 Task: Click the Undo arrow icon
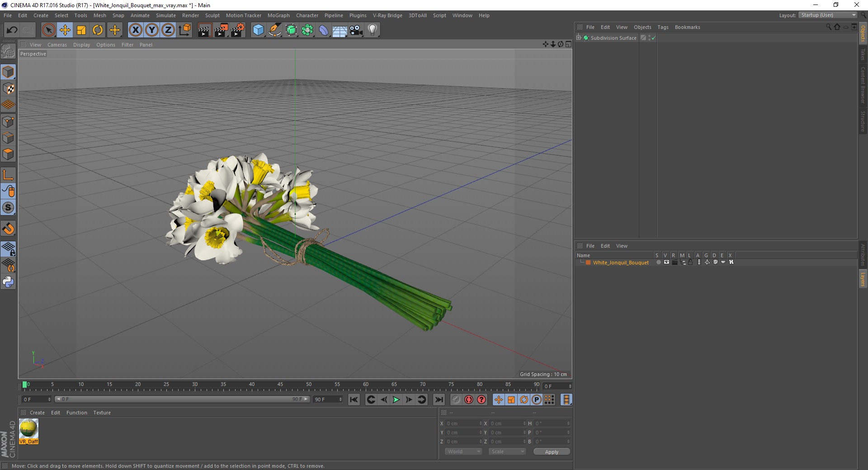12,30
